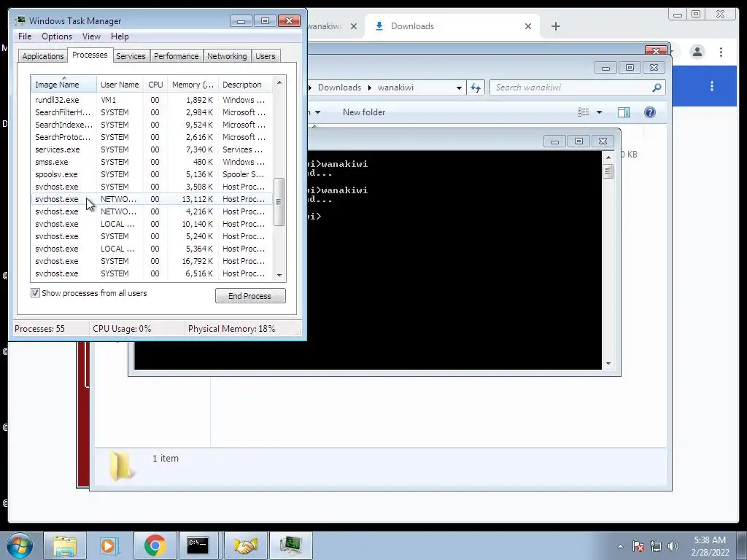Expand the Explorer address bar dropdown
Image resolution: width=747 pixels, height=560 pixels.
click(x=459, y=87)
